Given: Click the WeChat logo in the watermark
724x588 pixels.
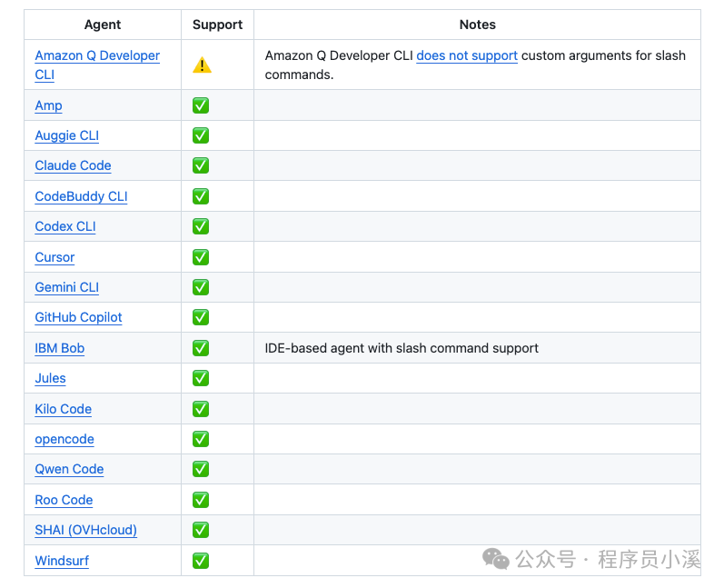Looking at the screenshot, I should (x=496, y=559).
